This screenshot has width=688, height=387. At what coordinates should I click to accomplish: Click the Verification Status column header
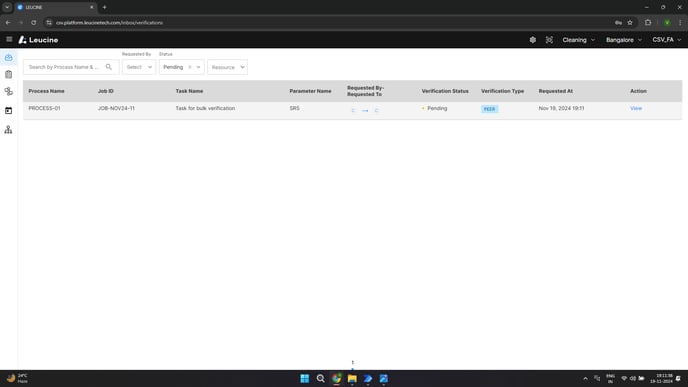coord(445,91)
